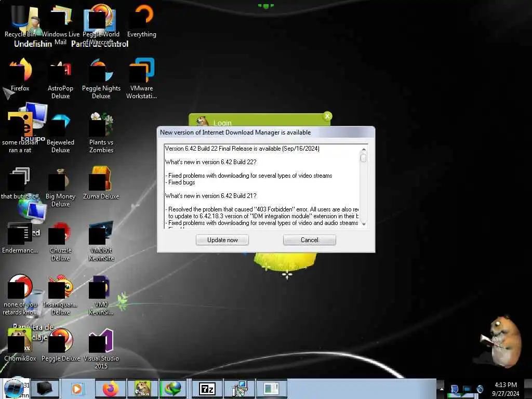Select Plants vs Zombies desktop icon
Screen dimensions: 532x399
(x=101, y=133)
